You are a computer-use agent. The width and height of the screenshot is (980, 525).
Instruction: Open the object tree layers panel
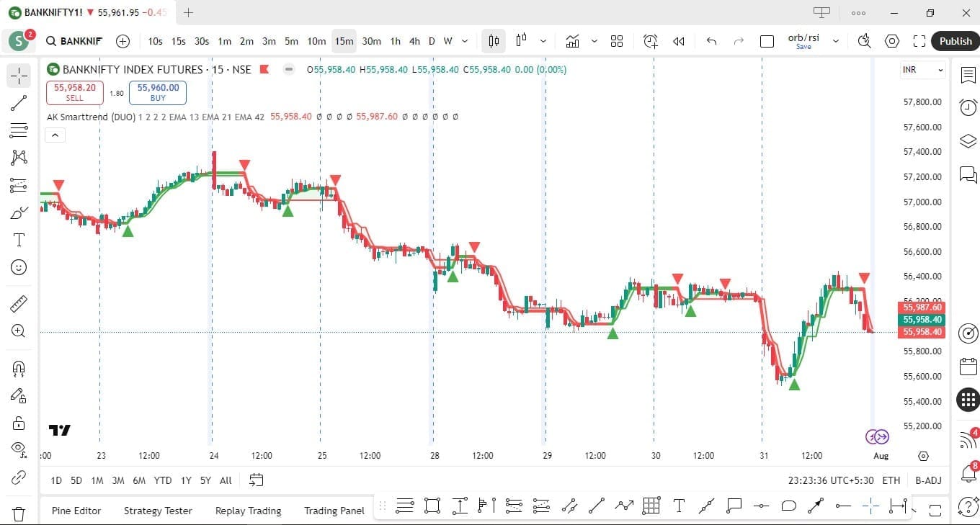click(968, 141)
